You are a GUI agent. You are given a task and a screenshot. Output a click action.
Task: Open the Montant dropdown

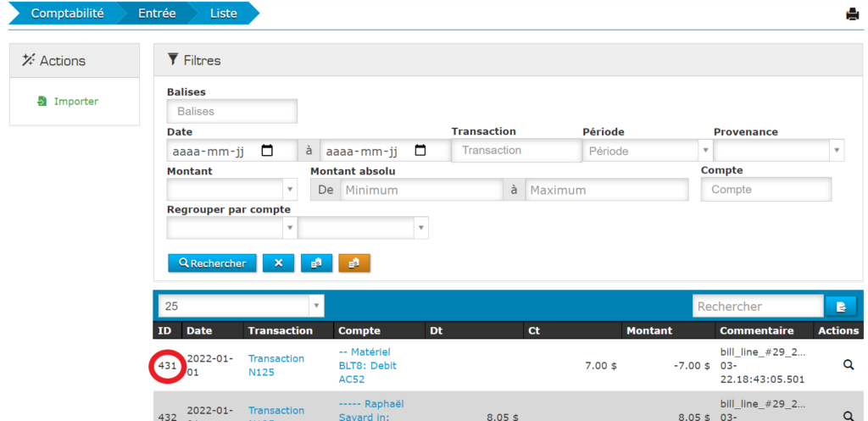pos(290,190)
